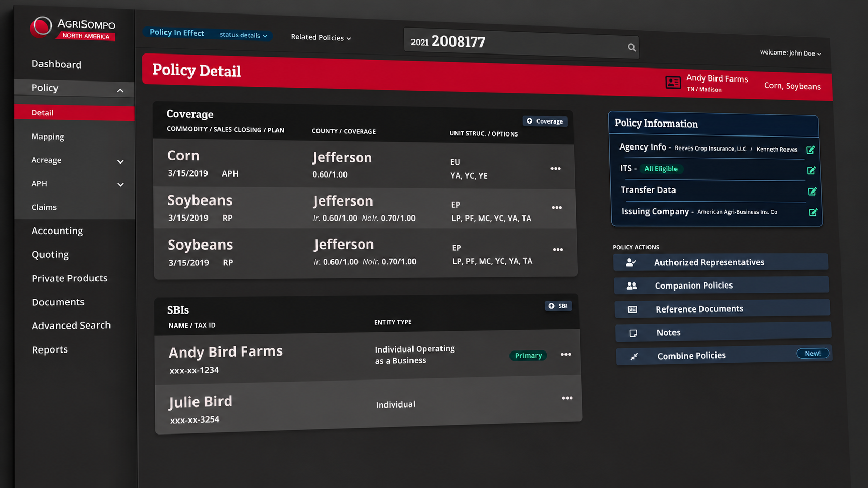The height and width of the screenshot is (488, 868).
Task: Expand the status details dropdown
Action: pyautogui.click(x=243, y=35)
